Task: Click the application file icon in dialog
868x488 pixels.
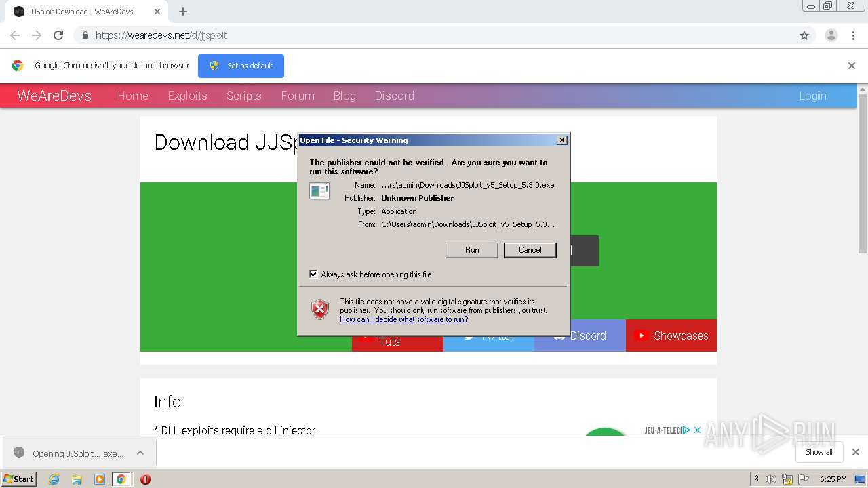Action: pyautogui.click(x=319, y=191)
